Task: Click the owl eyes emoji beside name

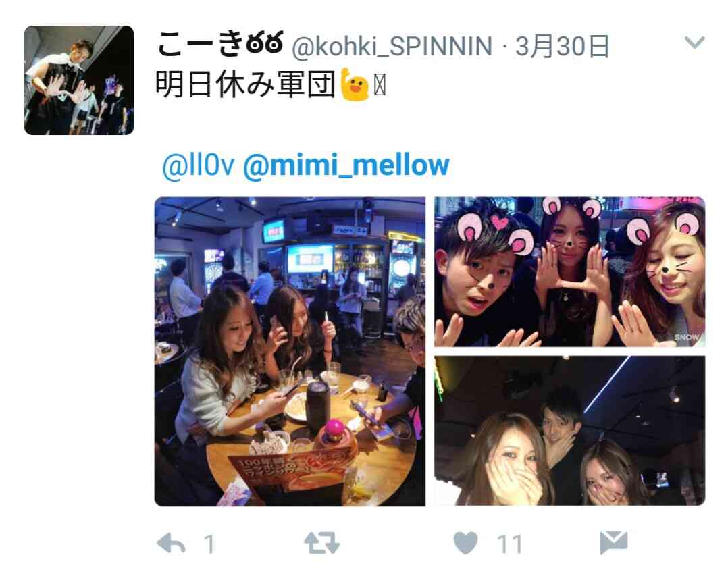Action: click(x=265, y=43)
